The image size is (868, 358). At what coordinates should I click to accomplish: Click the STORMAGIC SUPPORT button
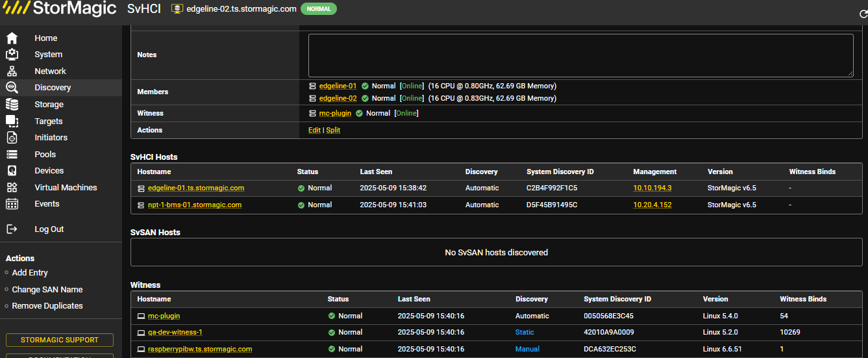tap(60, 340)
